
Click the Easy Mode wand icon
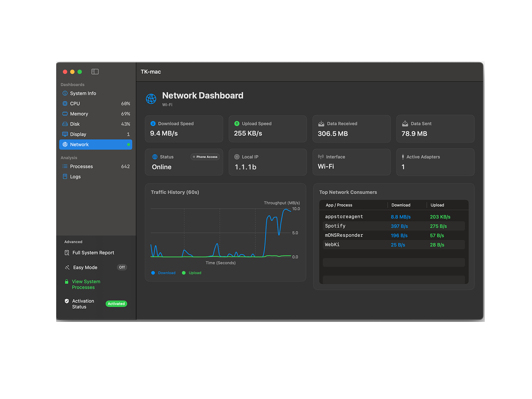click(x=67, y=267)
